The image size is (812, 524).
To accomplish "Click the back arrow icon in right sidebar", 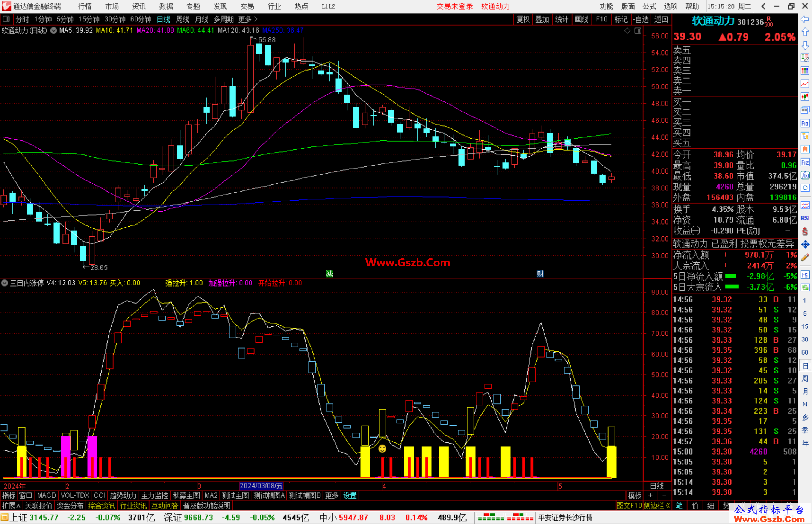I will click(805, 19).
